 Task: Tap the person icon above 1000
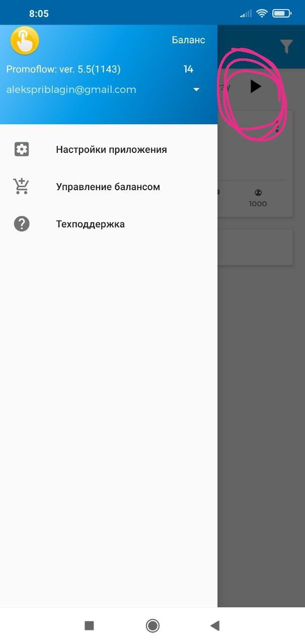point(258,192)
